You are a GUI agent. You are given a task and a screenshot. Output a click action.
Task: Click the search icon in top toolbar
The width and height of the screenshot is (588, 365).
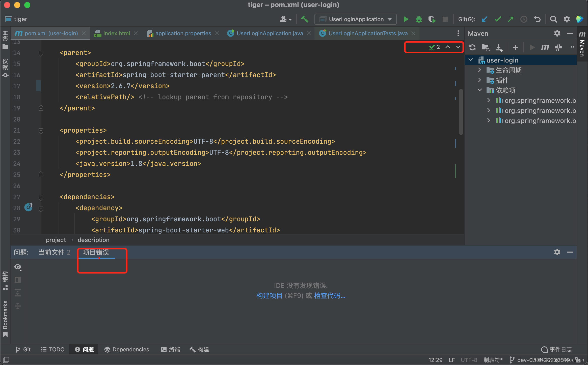click(553, 19)
